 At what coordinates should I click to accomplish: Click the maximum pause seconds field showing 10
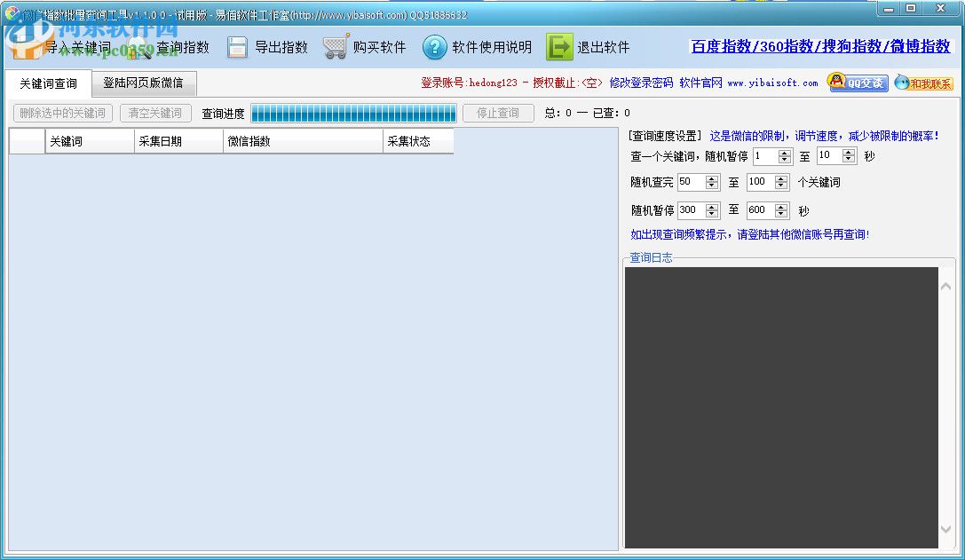pos(829,155)
